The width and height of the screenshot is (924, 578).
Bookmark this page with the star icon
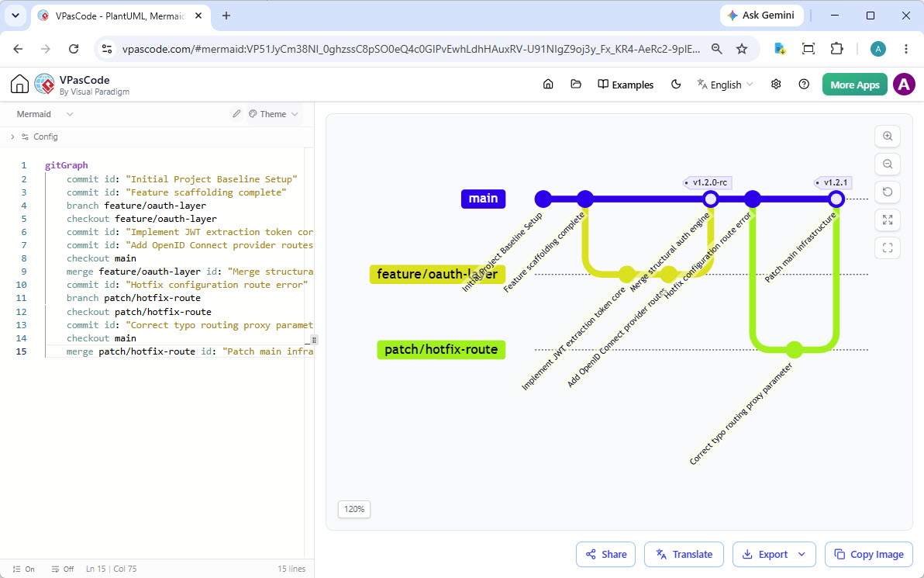pos(742,49)
